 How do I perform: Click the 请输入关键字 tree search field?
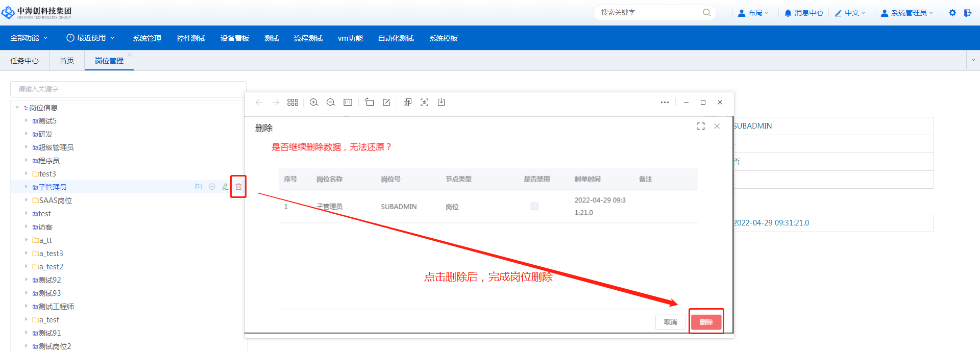tap(128, 89)
